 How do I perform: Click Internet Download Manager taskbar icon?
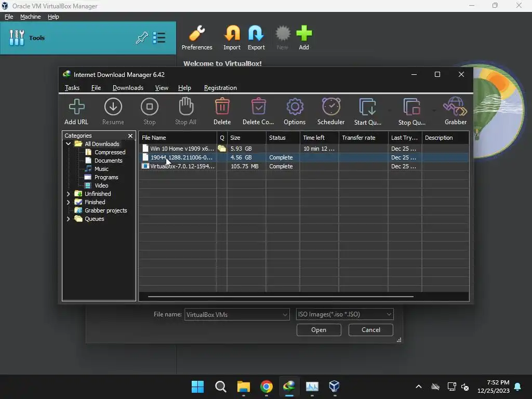[x=289, y=387]
